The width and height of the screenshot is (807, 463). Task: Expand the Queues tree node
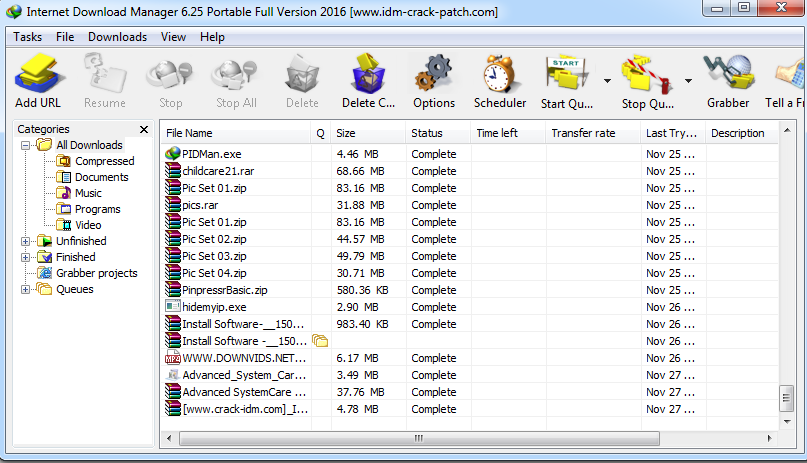click(x=25, y=290)
